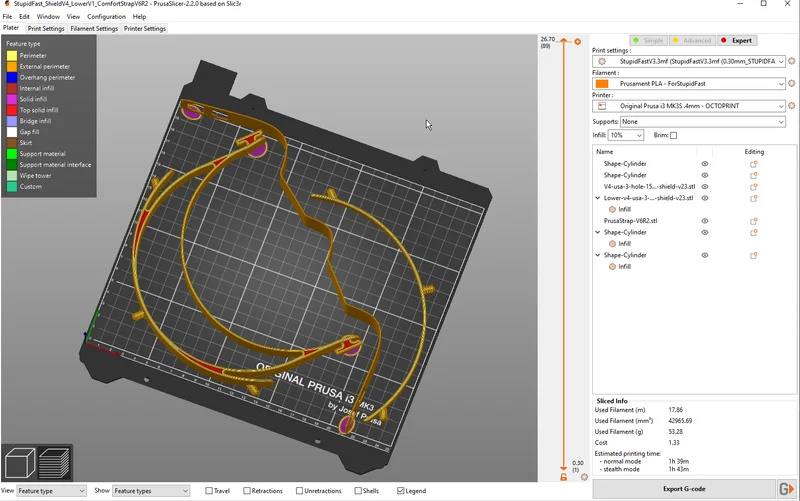800x501 pixels.
Task: Hide PrusaStrap-V6R2.stl using its eye icon
Action: click(x=705, y=221)
